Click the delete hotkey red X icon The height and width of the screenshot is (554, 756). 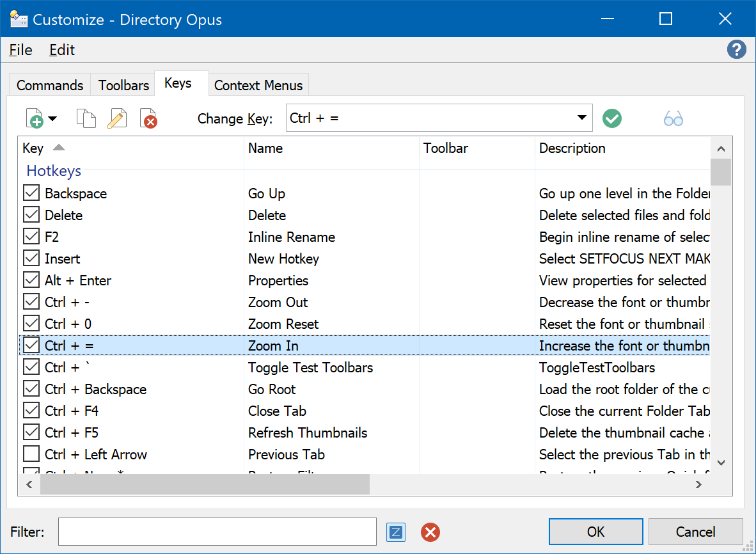click(x=148, y=118)
